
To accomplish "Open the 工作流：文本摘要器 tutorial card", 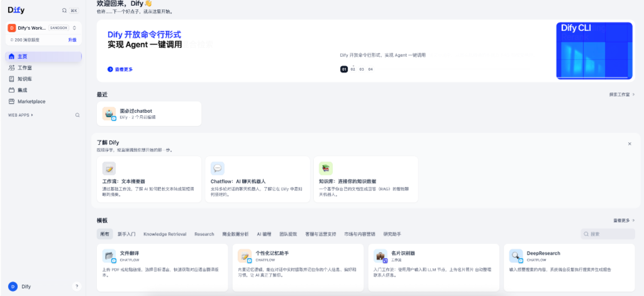I will [149, 179].
